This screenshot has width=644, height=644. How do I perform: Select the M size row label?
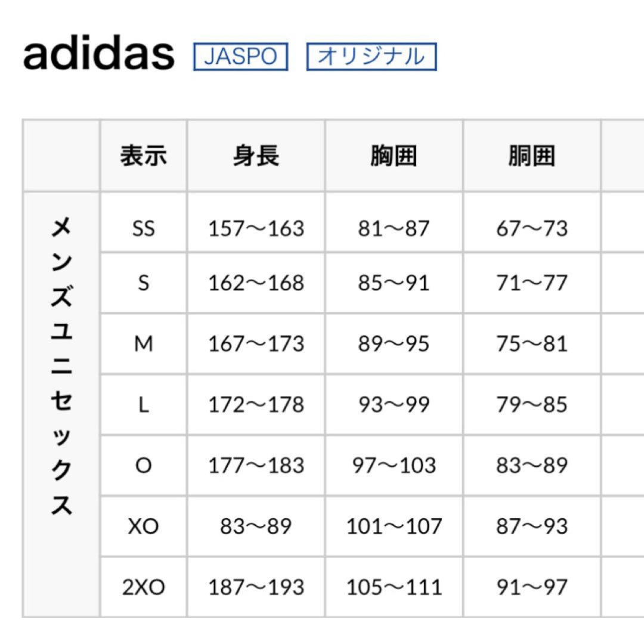click(x=143, y=343)
